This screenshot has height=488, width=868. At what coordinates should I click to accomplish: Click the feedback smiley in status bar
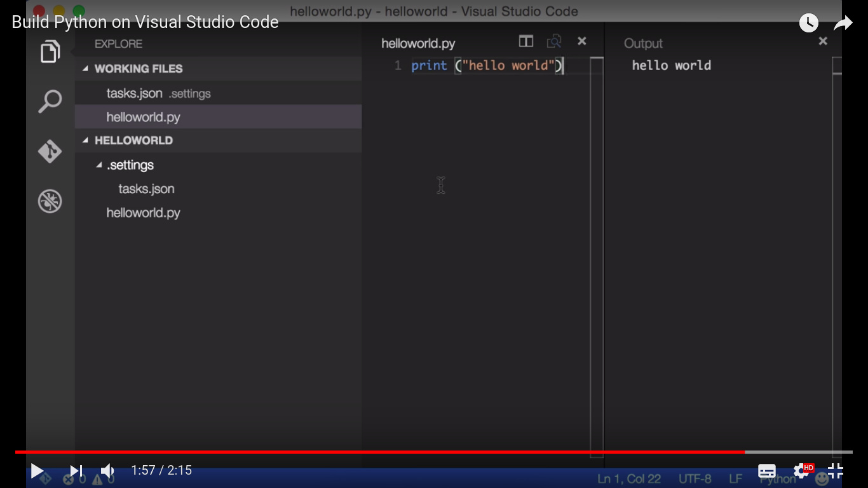(822, 478)
